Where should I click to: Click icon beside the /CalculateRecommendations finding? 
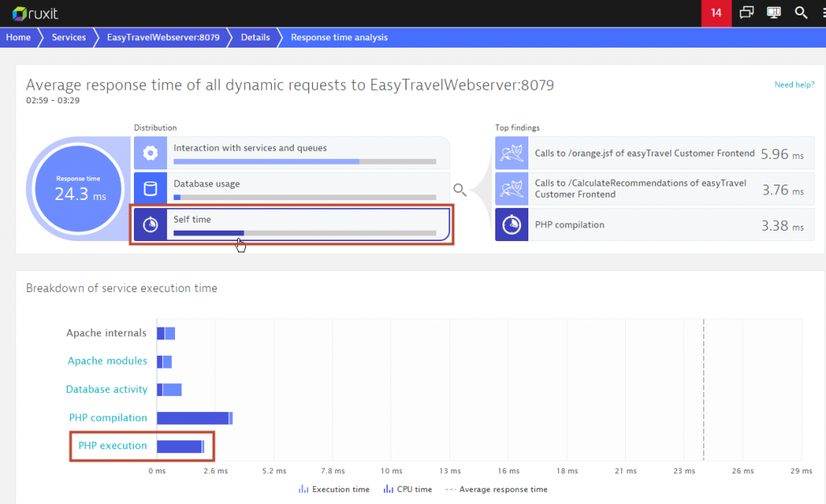pyautogui.click(x=511, y=189)
